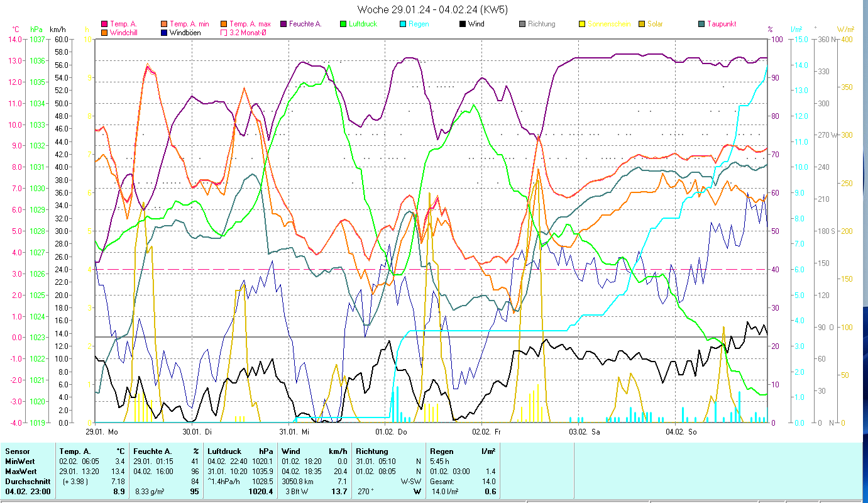Click the '1037' top pressure axis label
The height and width of the screenshot is (503, 868).
point(38,40)
